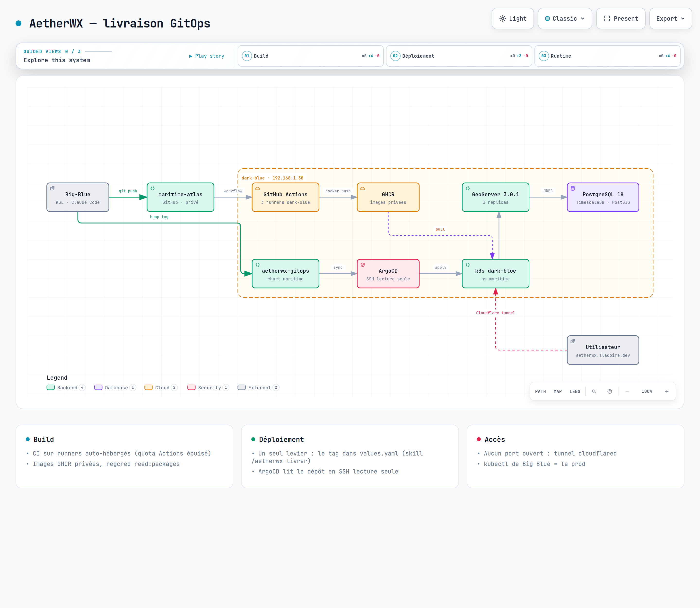The height and width of the screenshot is (608, 700).
Task: Toggle the Light theme button
Action: click(512, 19)
